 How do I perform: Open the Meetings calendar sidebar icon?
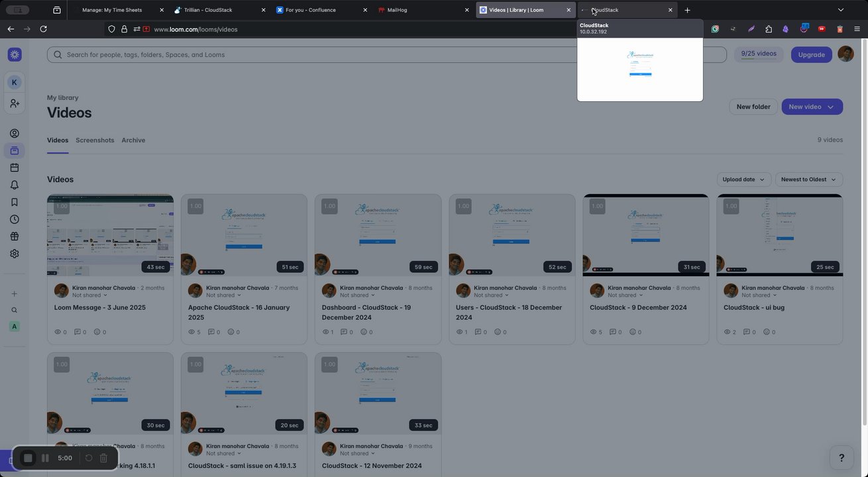15,168
